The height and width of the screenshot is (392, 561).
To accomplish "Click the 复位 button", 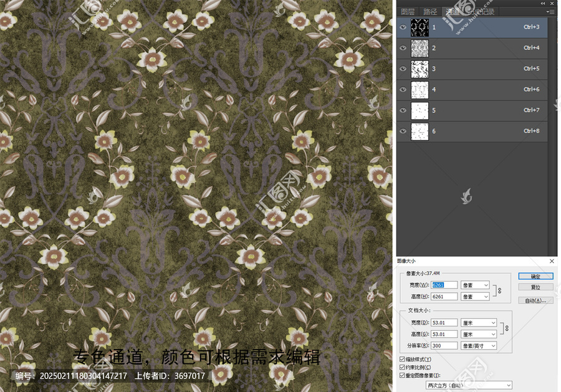I will pos(535,287).
